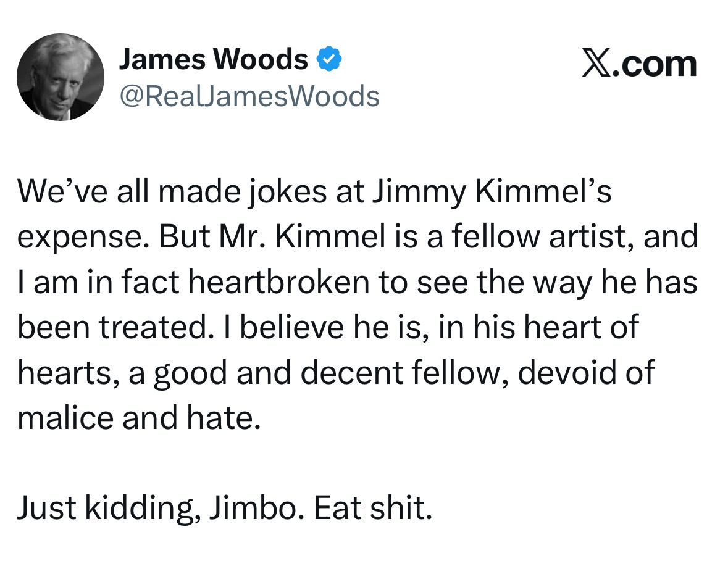This screenshot has width=728, height=574.
Task: Click the X logo glyph in X.com
Action: (x=596, y=65)
